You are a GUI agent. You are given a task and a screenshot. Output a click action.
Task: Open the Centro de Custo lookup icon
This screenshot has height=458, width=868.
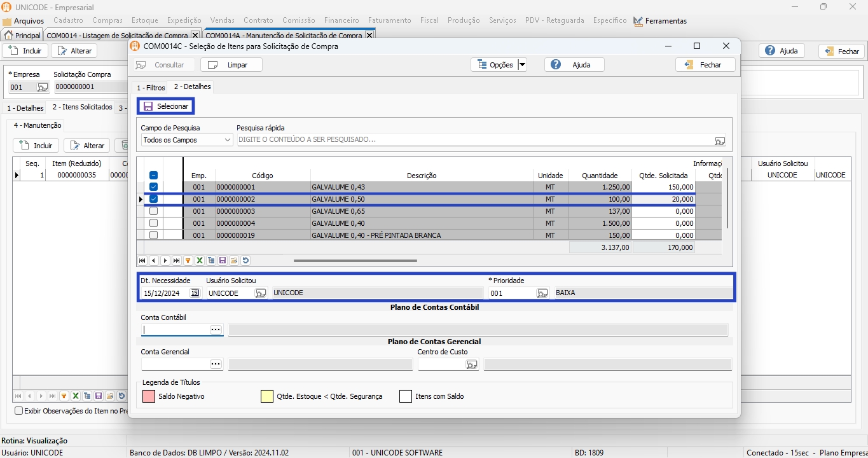(472, 364)
